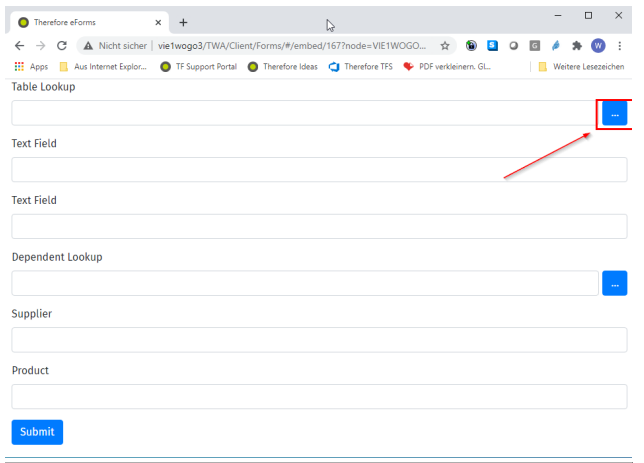
Task: Click the second Text Field input
Action: click(319, 226)
